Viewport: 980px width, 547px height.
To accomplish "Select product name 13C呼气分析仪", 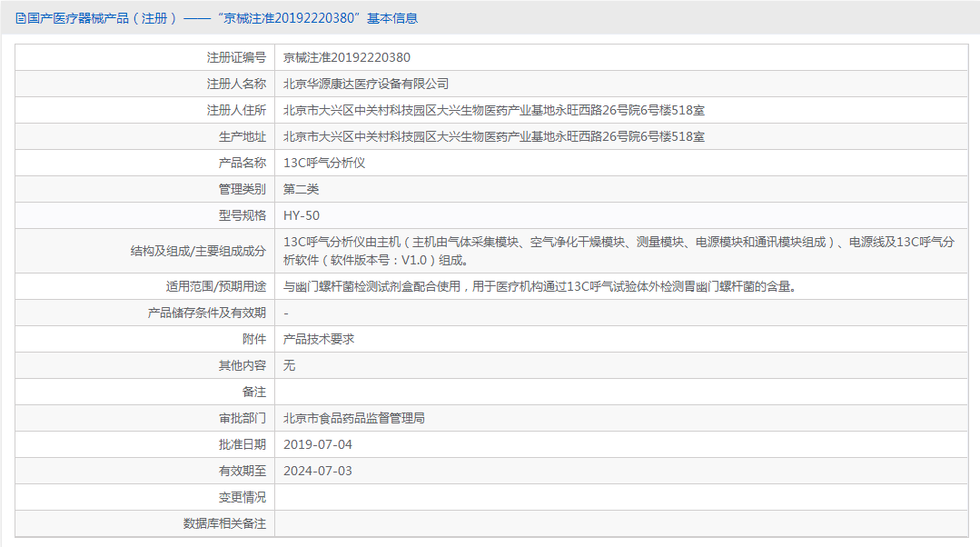I will [x=323, y=163].
